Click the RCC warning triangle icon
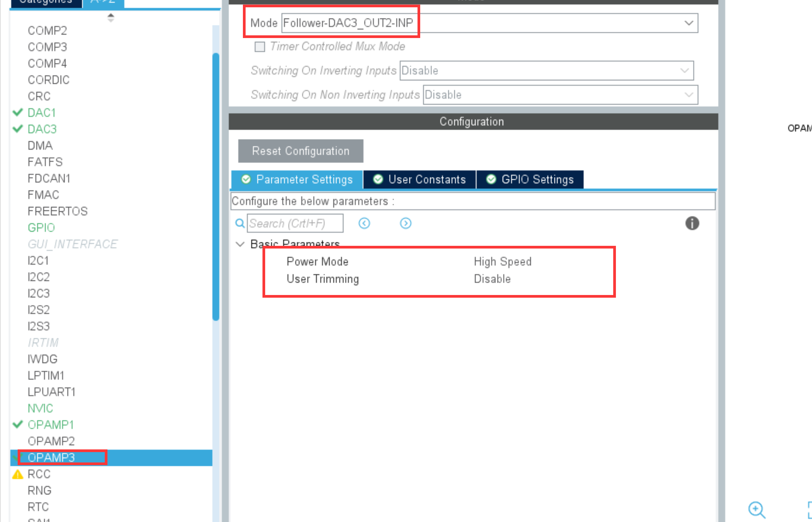Screen dimensions: 812x522 tap(18, 474)
